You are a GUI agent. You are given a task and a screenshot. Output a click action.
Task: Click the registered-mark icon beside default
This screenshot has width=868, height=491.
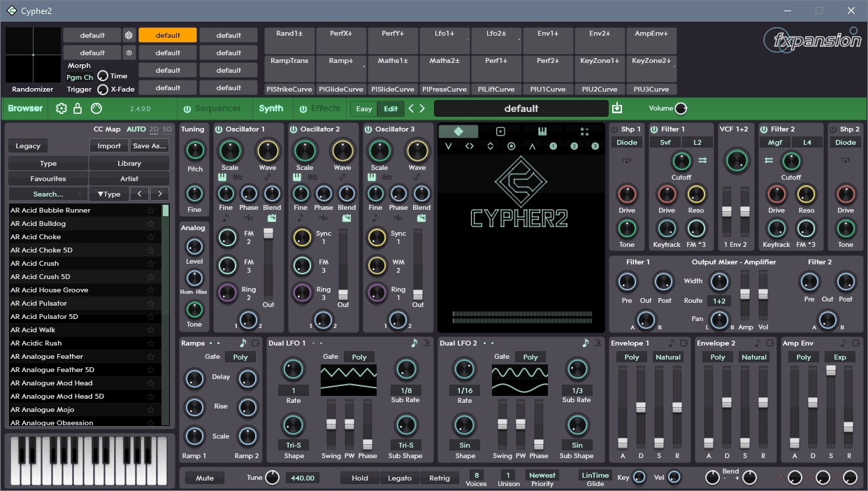(x=129, y=52)
